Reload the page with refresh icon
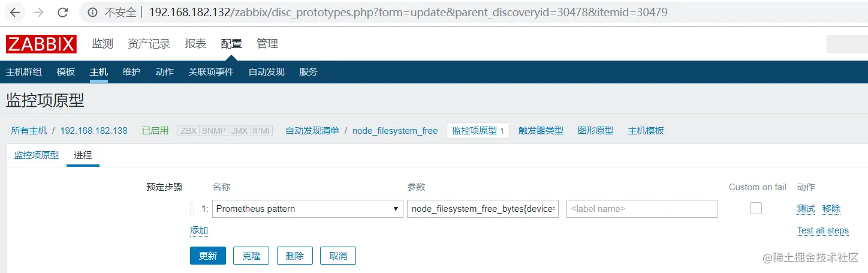The width and height of the screenshot is (868, 273). tap(62, 12)
